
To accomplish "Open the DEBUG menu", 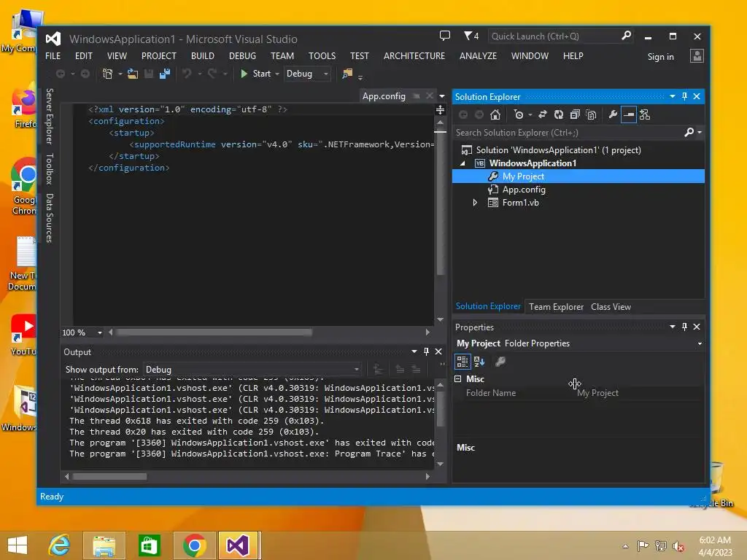I will click(x=242, y=56).
